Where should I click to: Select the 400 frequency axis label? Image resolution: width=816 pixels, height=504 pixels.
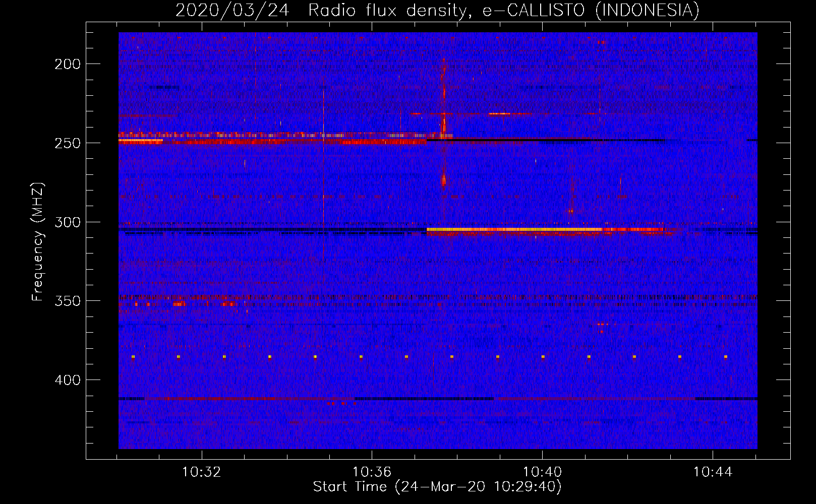(68, 380)
